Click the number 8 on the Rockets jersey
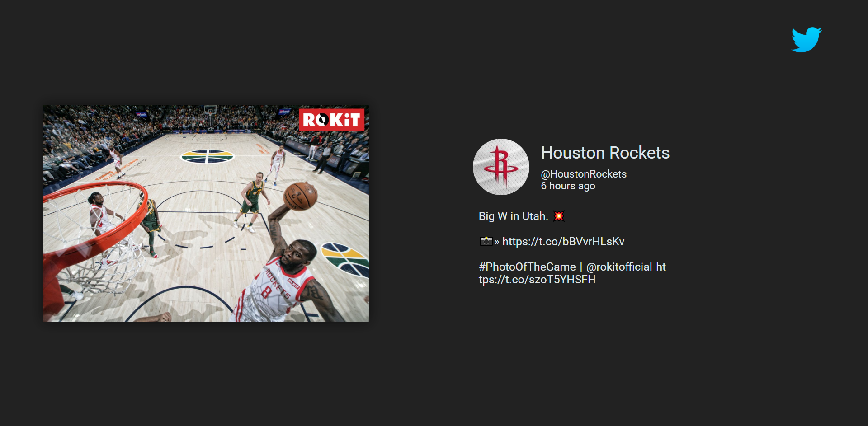Screen dimensions: 868x426 coord(266,292)
